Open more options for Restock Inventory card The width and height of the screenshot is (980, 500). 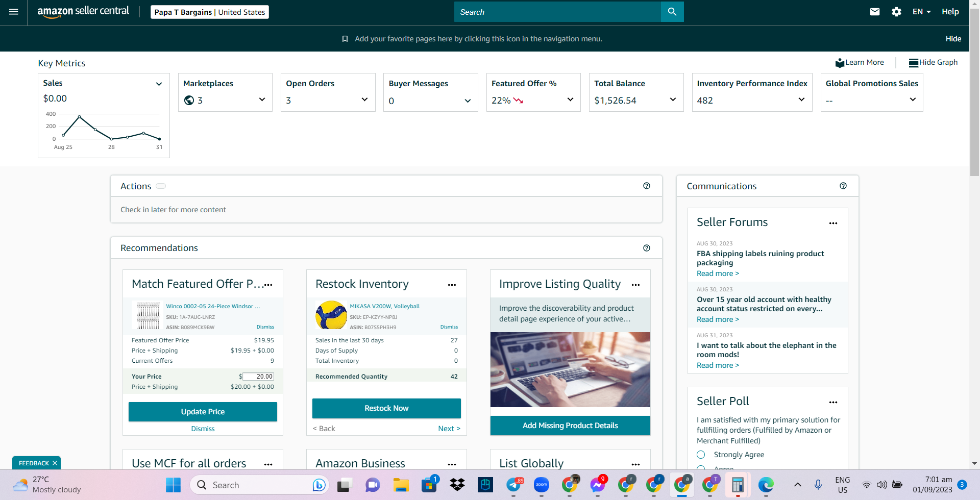[452, 285]
